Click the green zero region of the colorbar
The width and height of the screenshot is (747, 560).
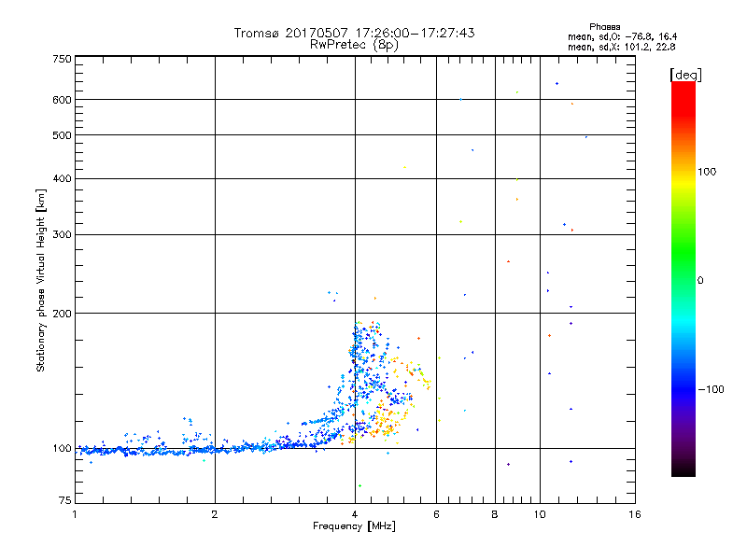point(684,280)
